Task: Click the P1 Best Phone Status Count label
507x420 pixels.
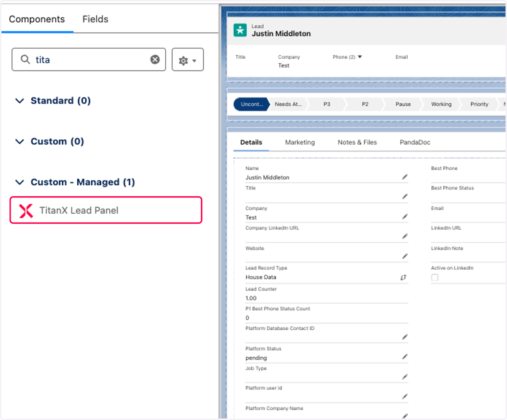Action: 278,309
